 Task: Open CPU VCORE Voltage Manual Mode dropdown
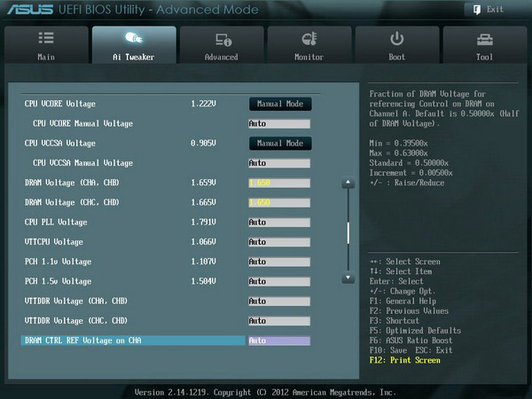pos(280,104)
